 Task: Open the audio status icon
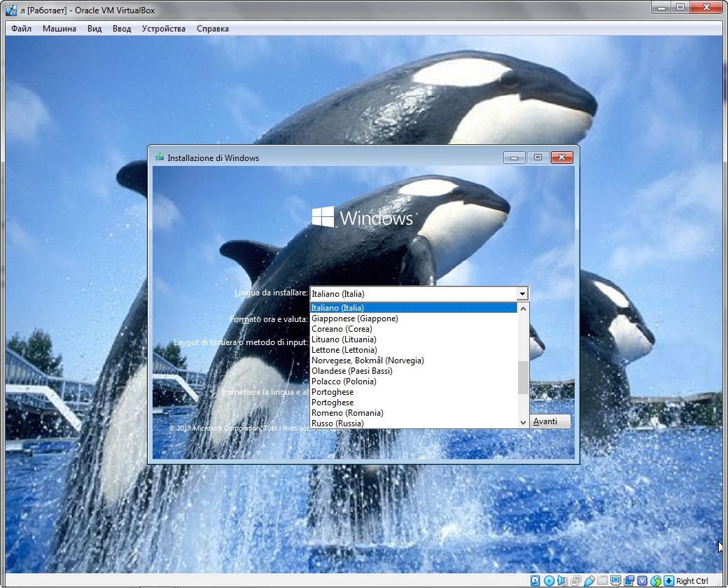click(562, 580)
